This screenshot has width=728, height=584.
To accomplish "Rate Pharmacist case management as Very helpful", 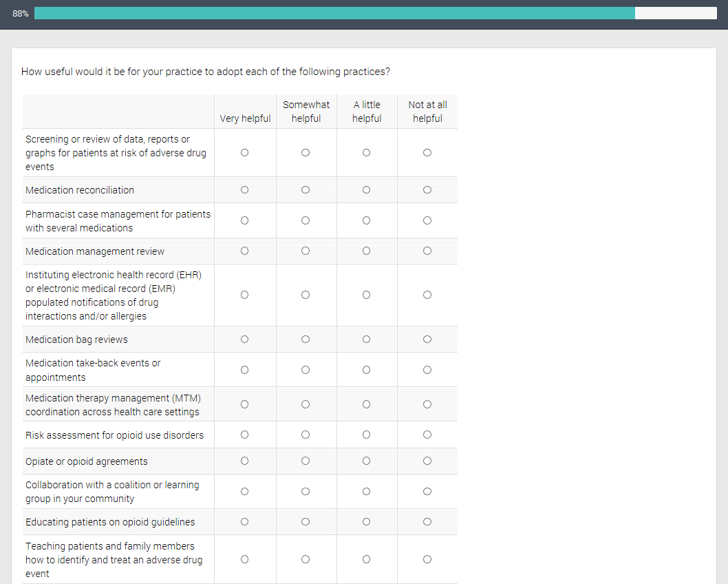I will pos(244,221).
